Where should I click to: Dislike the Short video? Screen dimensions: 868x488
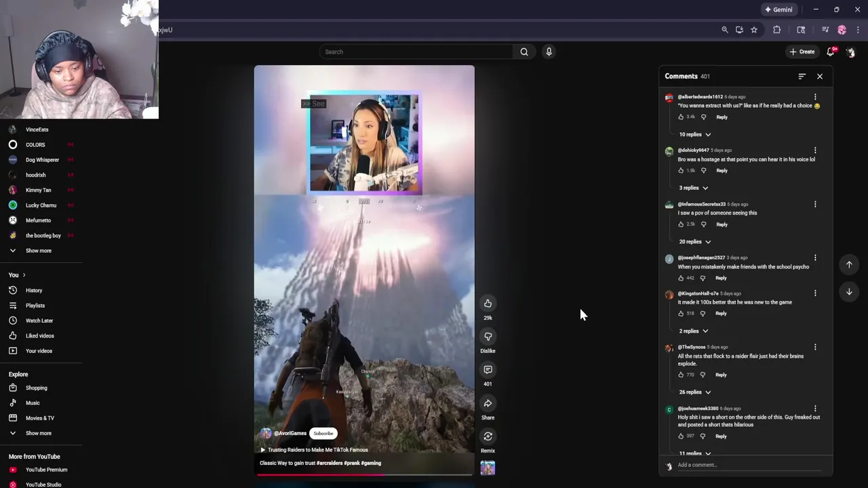click(x=488, y=337)
